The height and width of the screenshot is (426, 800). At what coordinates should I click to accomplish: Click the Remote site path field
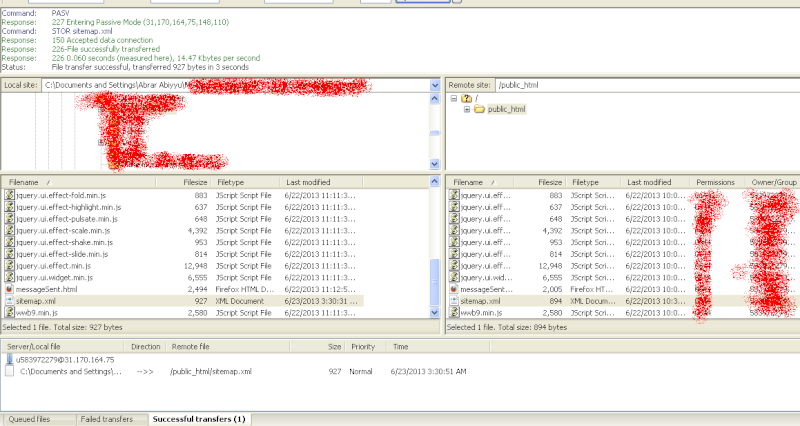point(648,85)
